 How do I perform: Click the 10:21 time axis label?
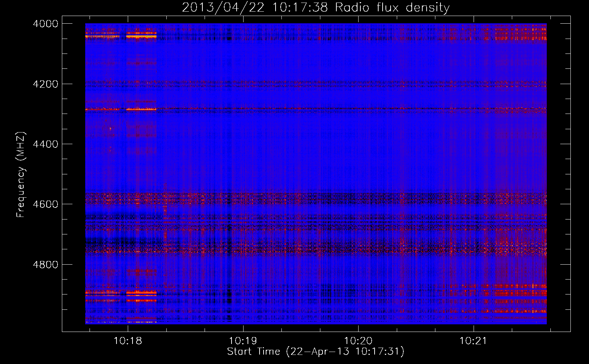(473, 341)
